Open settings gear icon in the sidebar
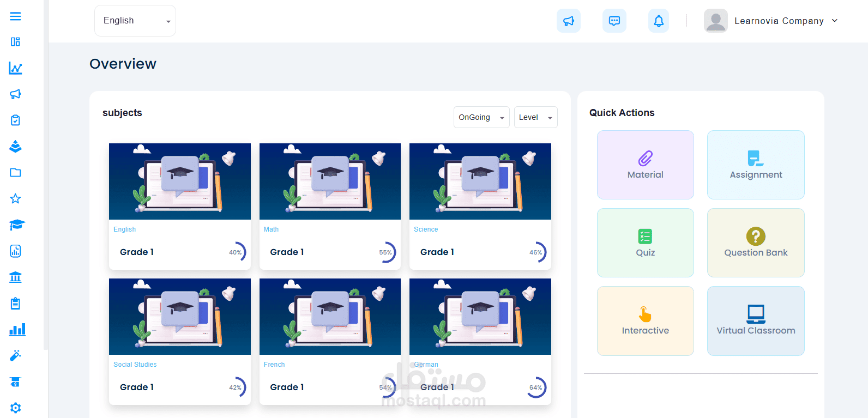The image size is (868, 418). point(15,408)
